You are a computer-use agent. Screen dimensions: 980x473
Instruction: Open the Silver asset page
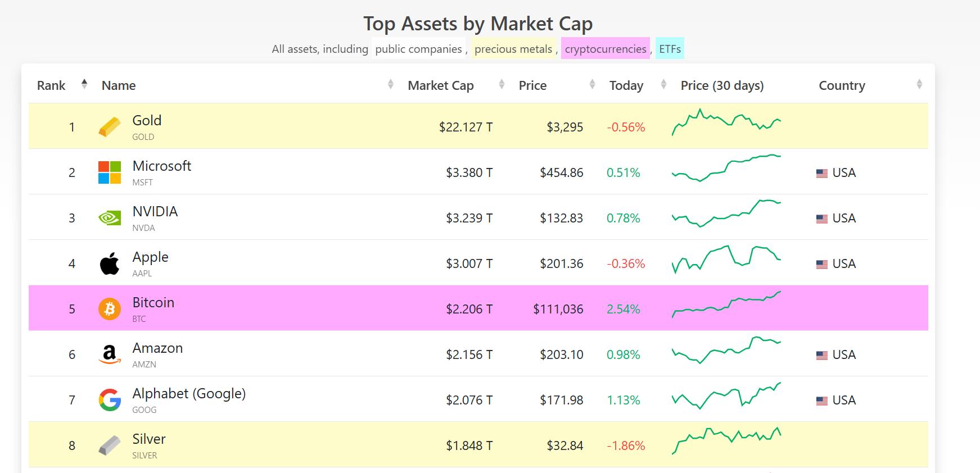tap(149, 439)
